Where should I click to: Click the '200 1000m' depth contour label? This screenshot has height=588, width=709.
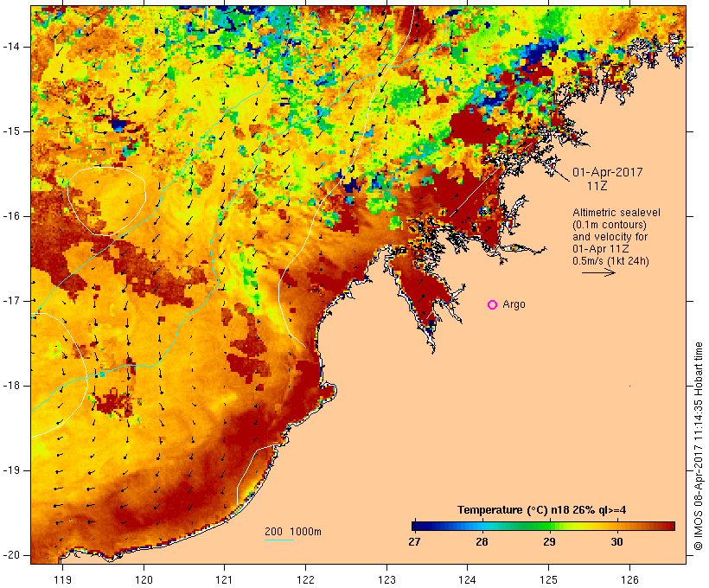tap(293, 532)
